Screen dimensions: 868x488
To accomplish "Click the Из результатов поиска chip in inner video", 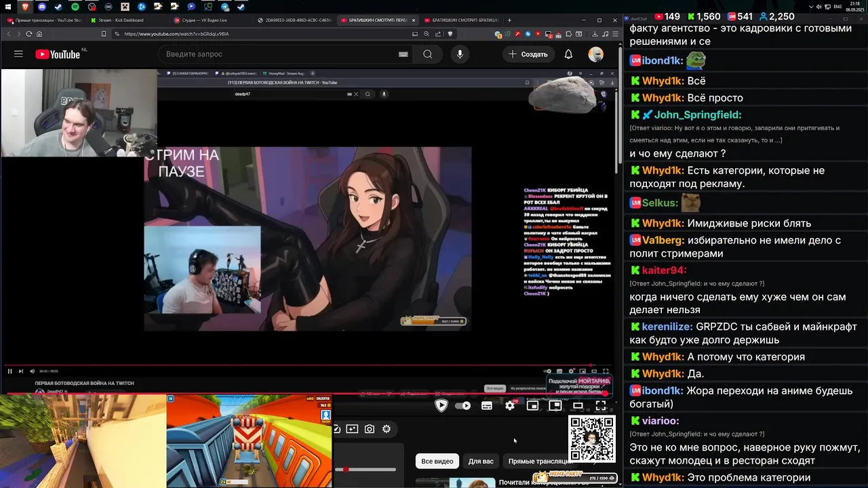I will point(529,388).
